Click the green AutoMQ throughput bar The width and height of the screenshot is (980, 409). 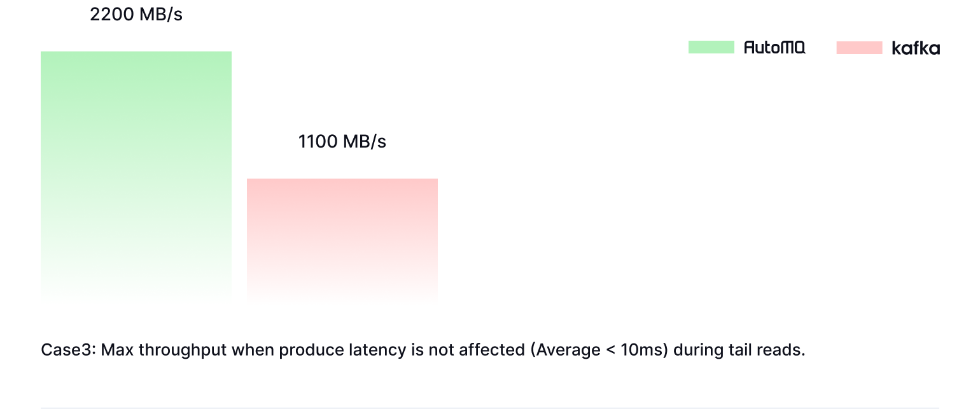(136, 175)
